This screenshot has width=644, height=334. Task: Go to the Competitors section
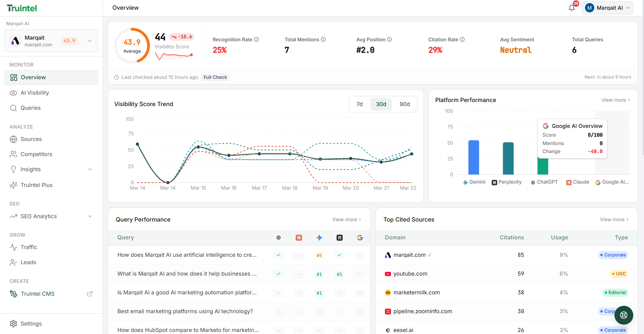(x=36, y=154)
